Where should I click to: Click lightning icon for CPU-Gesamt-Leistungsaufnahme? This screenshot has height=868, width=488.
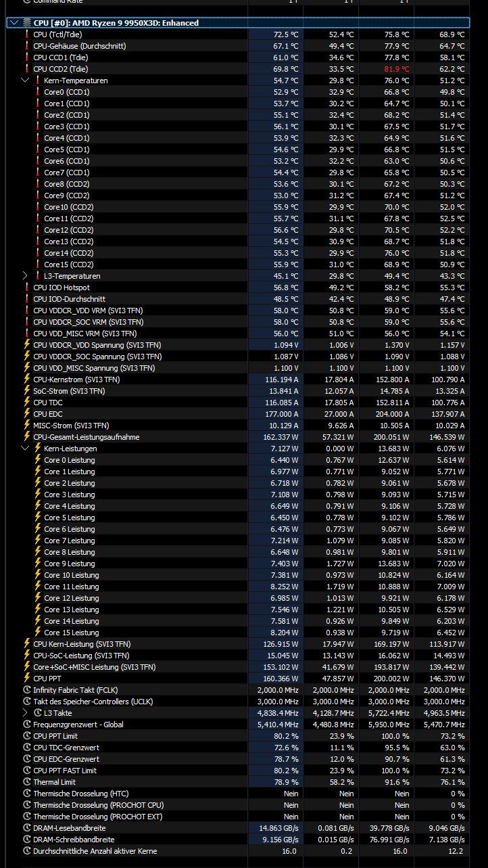click(27, 437)
